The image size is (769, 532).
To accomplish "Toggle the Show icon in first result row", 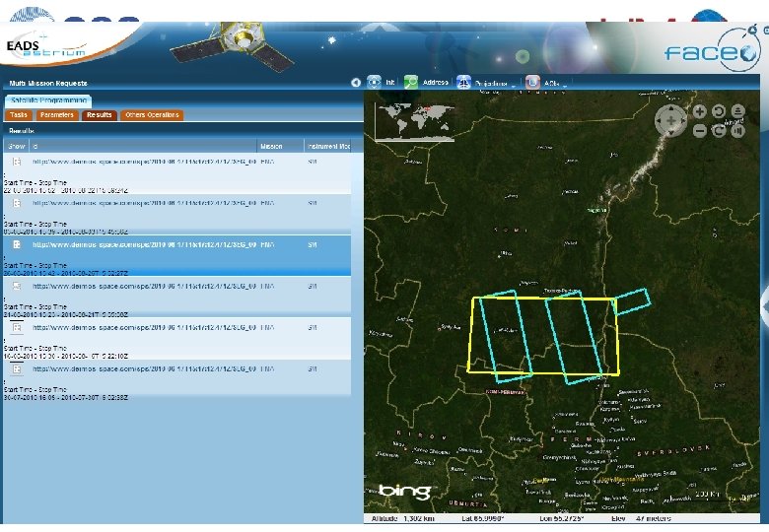I will 17,162.
